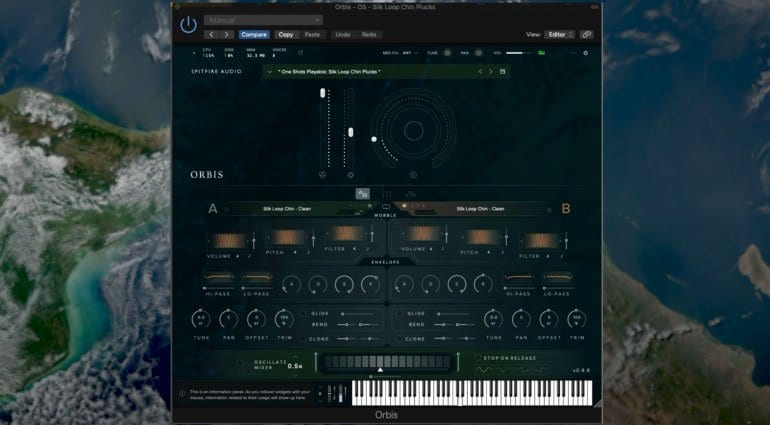Adjust layer A Lo-Pass filter slider
Screen dimensions: 770x425
coord(257,288)
